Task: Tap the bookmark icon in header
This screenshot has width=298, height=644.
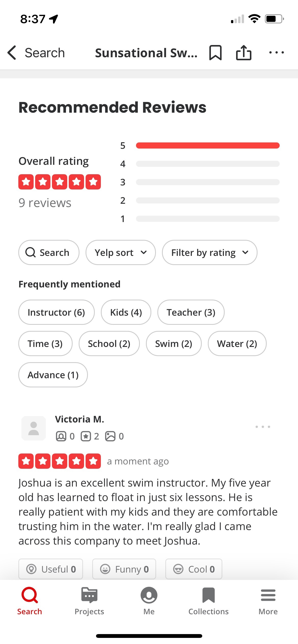Action: (x=215, y=53)
